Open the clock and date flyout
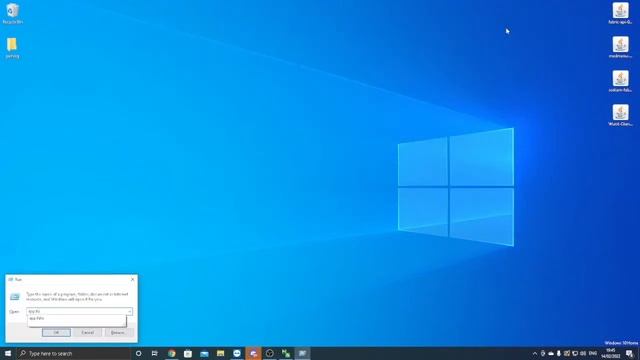The image size is (640, 360). click(611, 353)
